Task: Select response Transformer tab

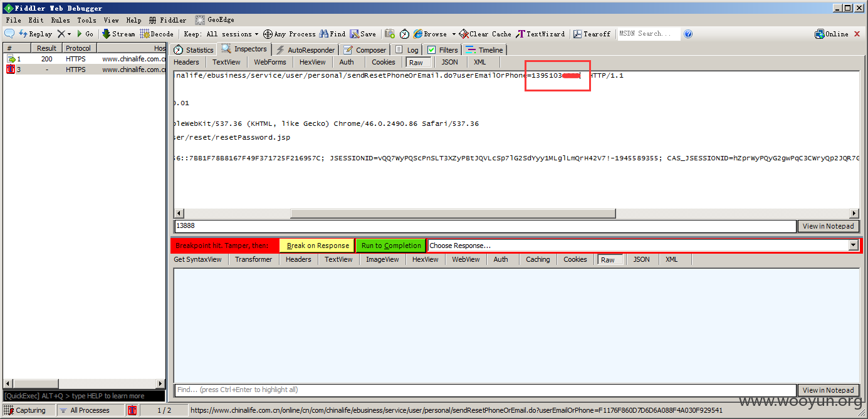Action: 254,259
